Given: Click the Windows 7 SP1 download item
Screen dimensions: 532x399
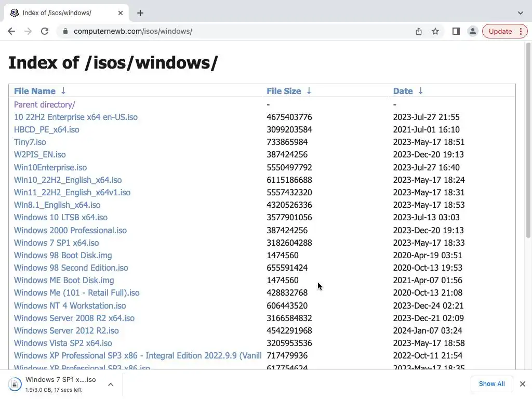Looking at the screenshot, I should point(60,384).
